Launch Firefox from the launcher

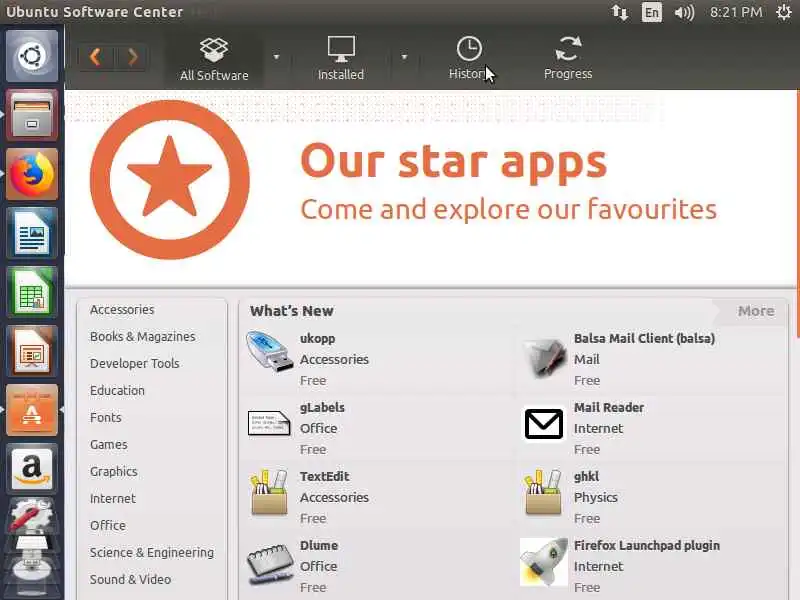[32, 174]
